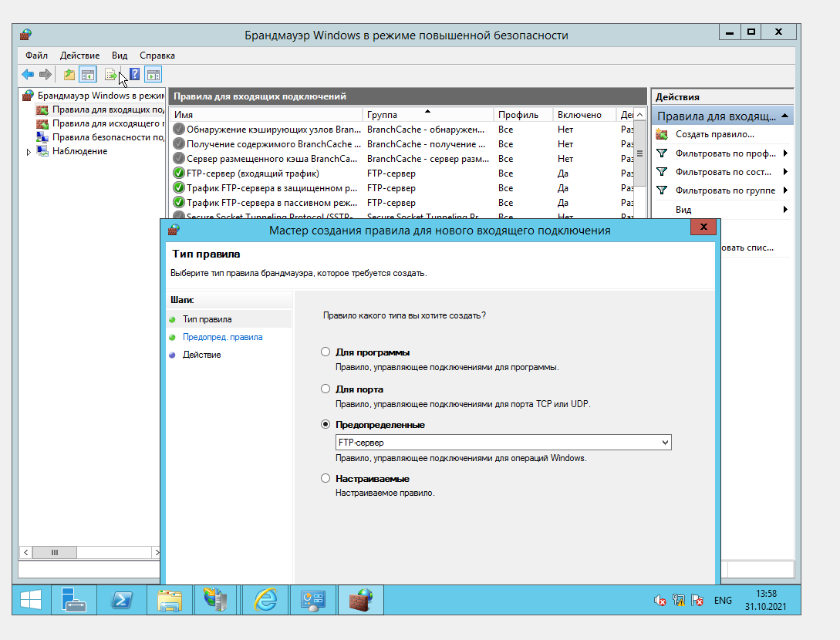Open the Help toolbar icon
The width and height of the screenshot is (840, 640).
click(x=134, y=75)
